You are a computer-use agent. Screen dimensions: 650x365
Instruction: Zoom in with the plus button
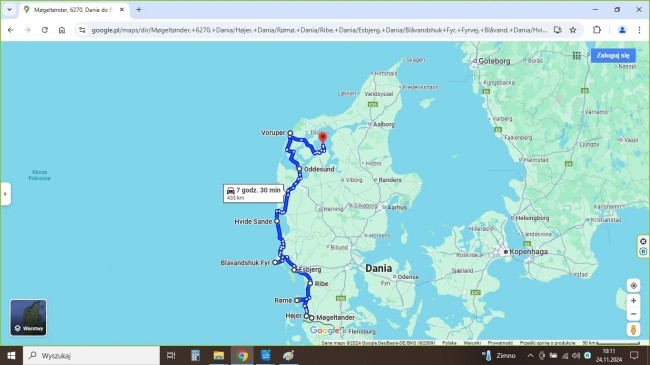pyautogui.click(x=633, y=301)
